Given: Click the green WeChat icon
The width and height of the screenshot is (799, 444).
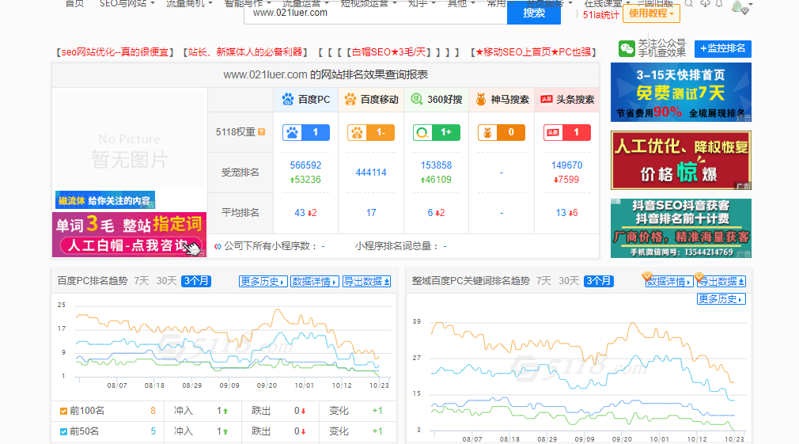Looking at the screenshot, I should click(x=626, y=49).
